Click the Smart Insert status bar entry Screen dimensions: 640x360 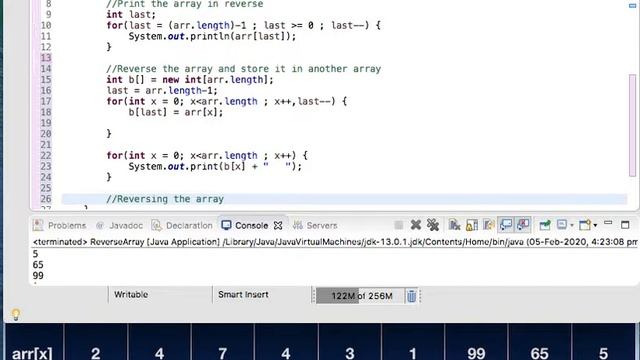pyautogui.click(x=243, y=294)
